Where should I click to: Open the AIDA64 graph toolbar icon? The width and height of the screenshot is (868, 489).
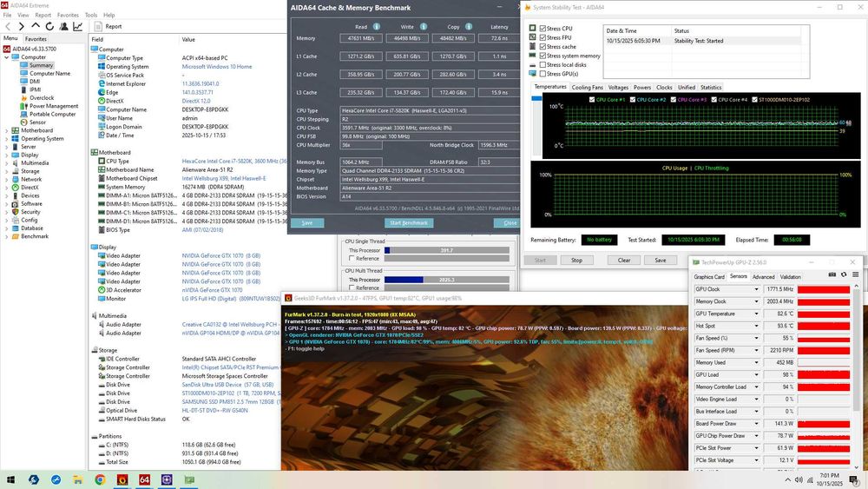[77, 26]
